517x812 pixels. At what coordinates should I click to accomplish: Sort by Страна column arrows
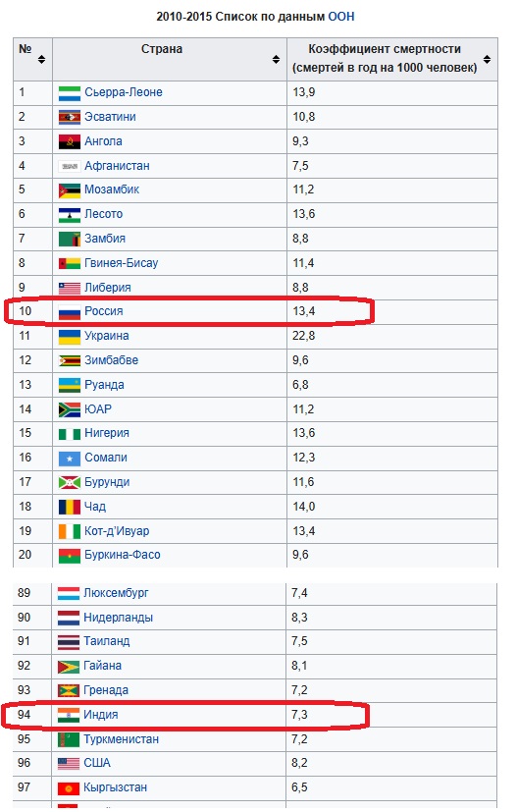(x=276, y=59)
